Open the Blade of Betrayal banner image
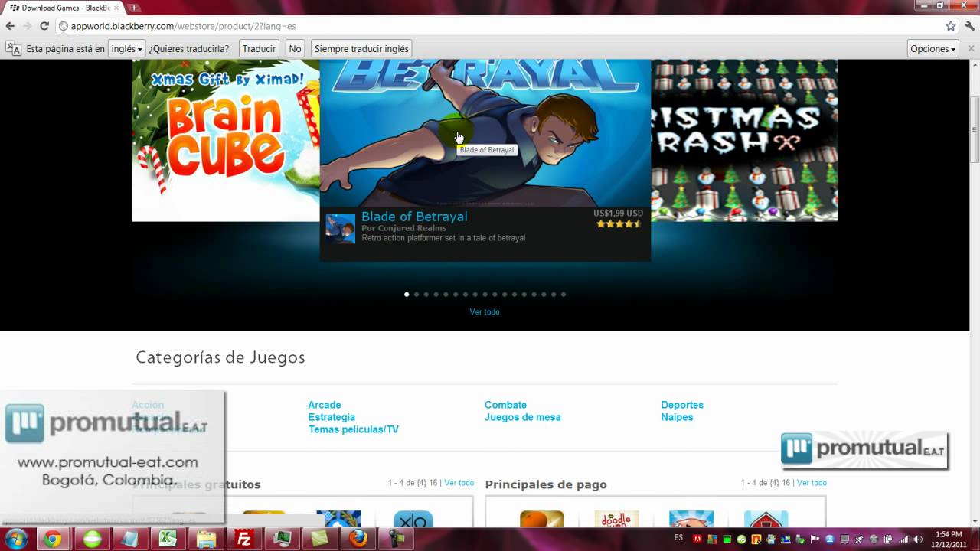The width and height of the screenshot is (980, 551). 485,133
